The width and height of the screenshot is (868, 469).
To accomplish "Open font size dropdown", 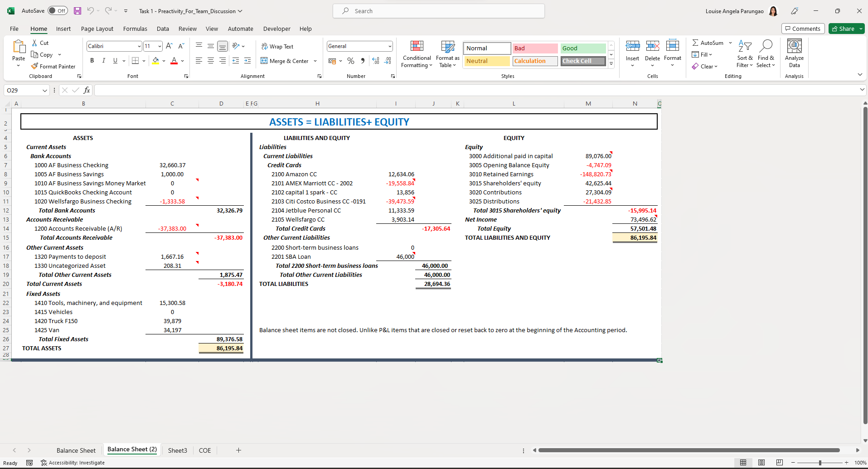I will pyautogui.click(x=160, y=46).
